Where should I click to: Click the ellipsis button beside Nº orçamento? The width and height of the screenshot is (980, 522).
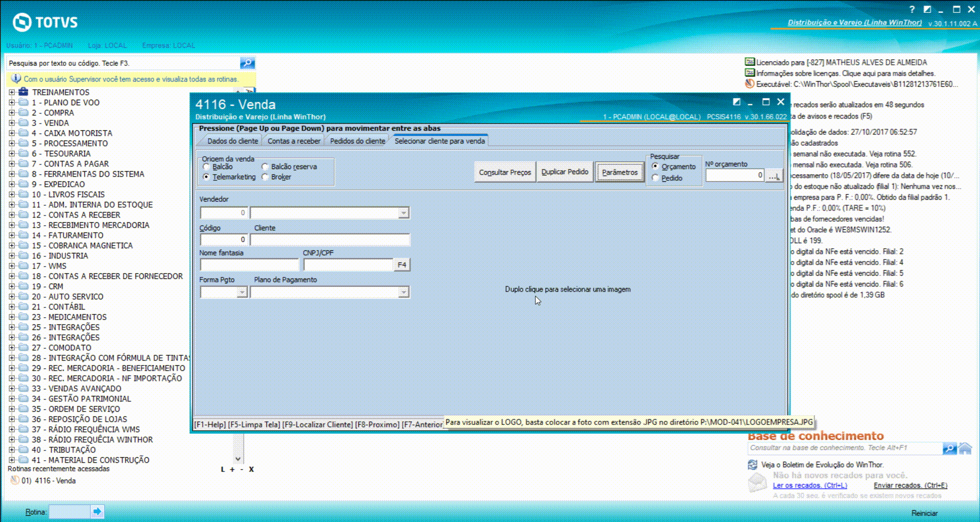(775, 176)
